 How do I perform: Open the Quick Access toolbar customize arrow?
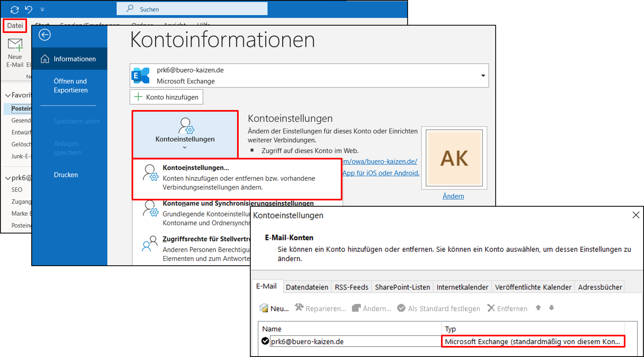(42, 9)
